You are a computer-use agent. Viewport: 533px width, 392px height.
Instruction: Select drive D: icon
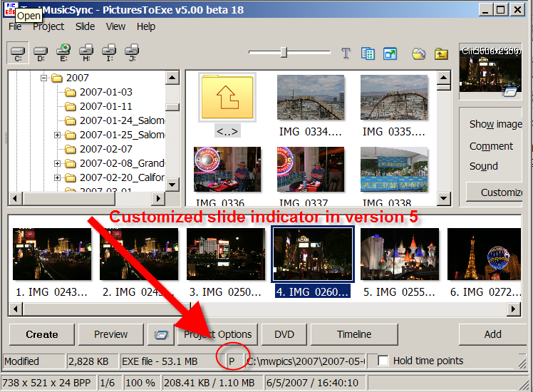pyautogui.click(x=41, y=53)
